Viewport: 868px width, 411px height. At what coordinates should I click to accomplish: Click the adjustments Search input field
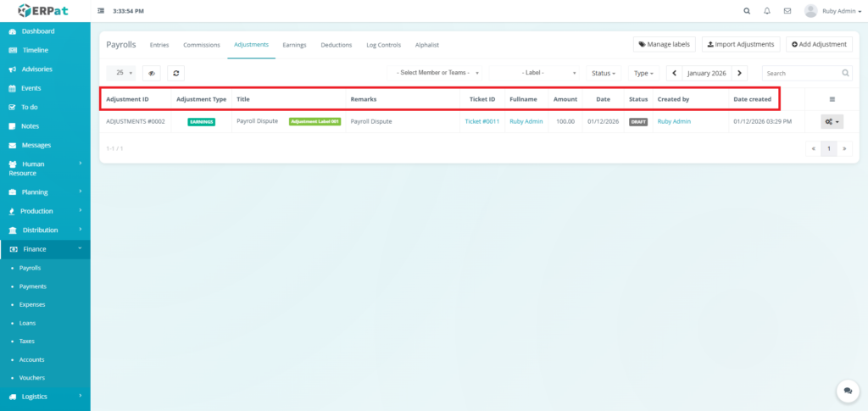pos(802,74)
